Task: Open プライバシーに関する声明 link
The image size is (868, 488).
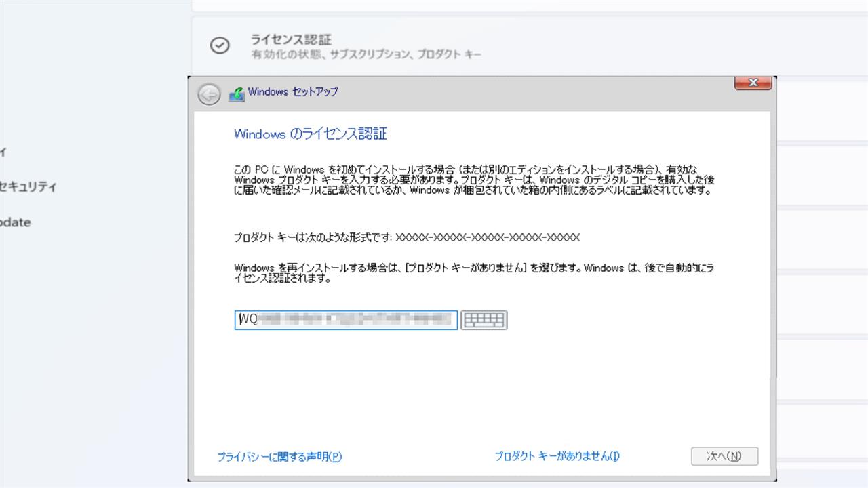Action: [279, 457]
